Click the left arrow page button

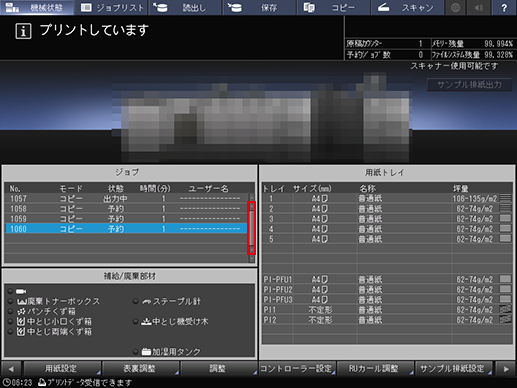click(11, 369)
